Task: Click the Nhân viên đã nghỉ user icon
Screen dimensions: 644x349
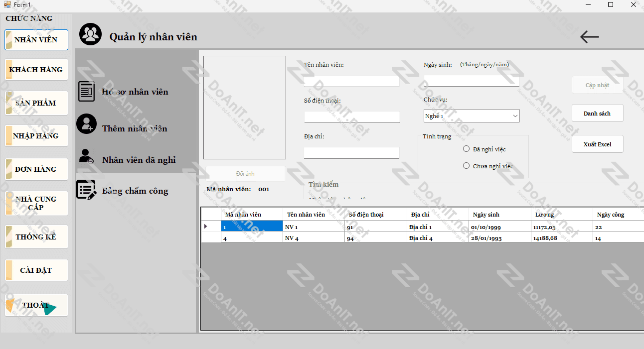Action: [x=86, y=156]
